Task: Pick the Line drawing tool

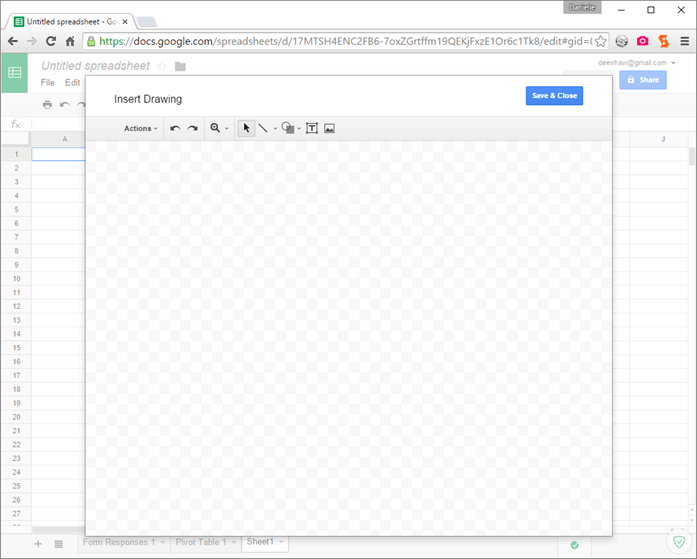Action: [x=263, y=128]
